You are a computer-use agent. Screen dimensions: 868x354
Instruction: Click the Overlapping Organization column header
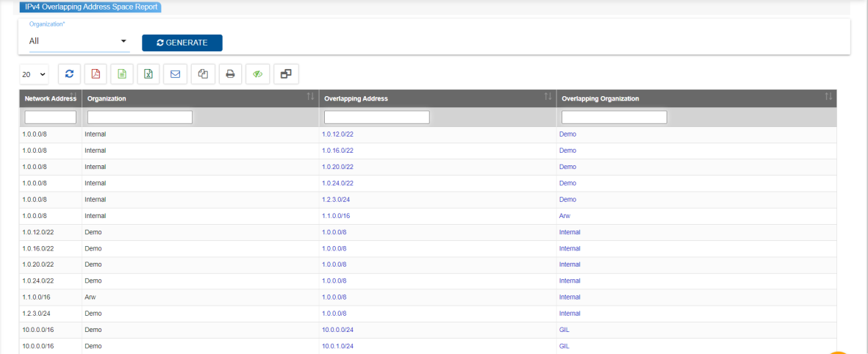(697, 98)
